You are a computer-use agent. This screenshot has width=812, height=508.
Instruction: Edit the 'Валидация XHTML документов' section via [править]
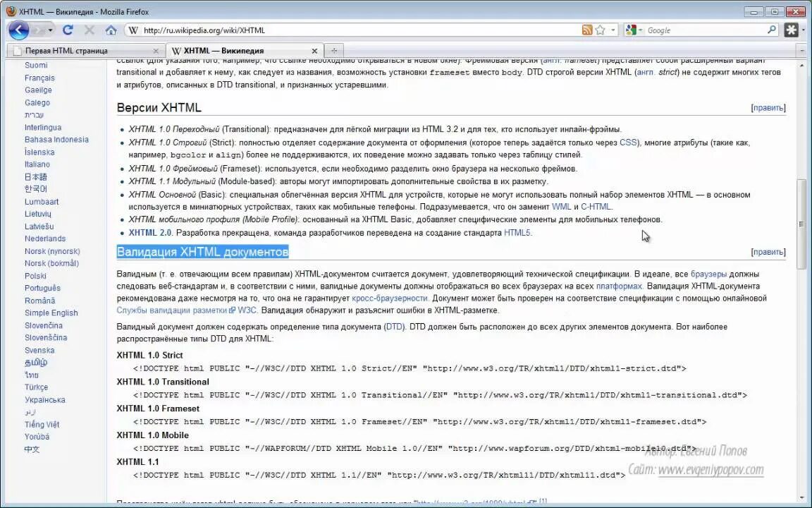768,252
